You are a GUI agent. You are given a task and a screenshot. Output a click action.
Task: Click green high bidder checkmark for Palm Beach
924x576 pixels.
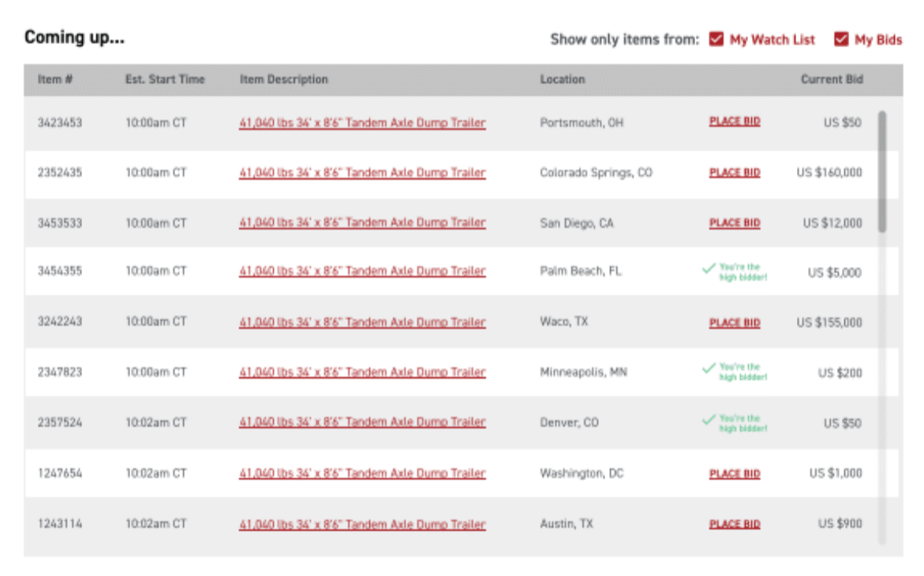(x=709, y=269)
